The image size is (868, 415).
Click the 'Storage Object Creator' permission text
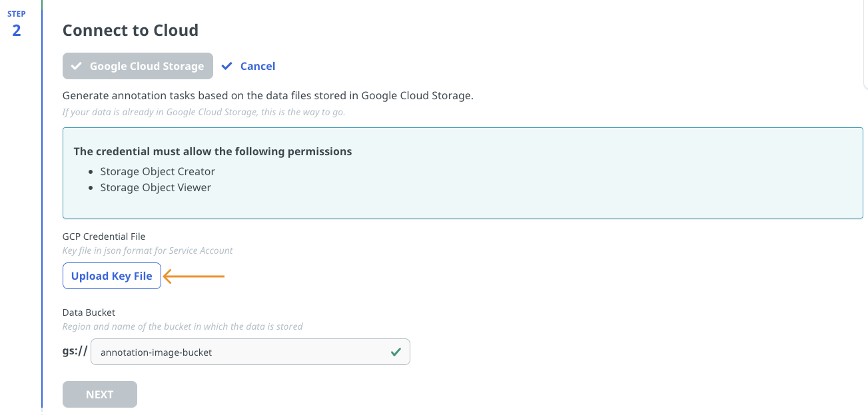point(158,171)
